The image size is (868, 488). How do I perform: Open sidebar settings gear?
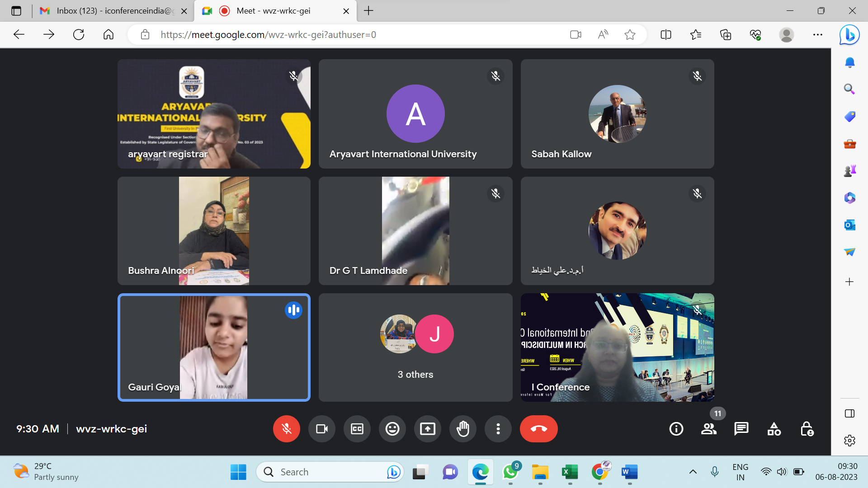coord(849,441)
